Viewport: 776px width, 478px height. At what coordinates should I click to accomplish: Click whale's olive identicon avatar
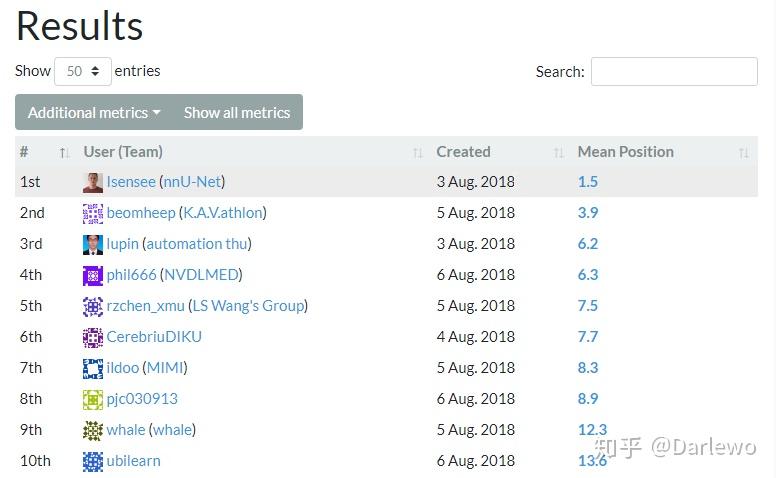[x=93, y=430]
